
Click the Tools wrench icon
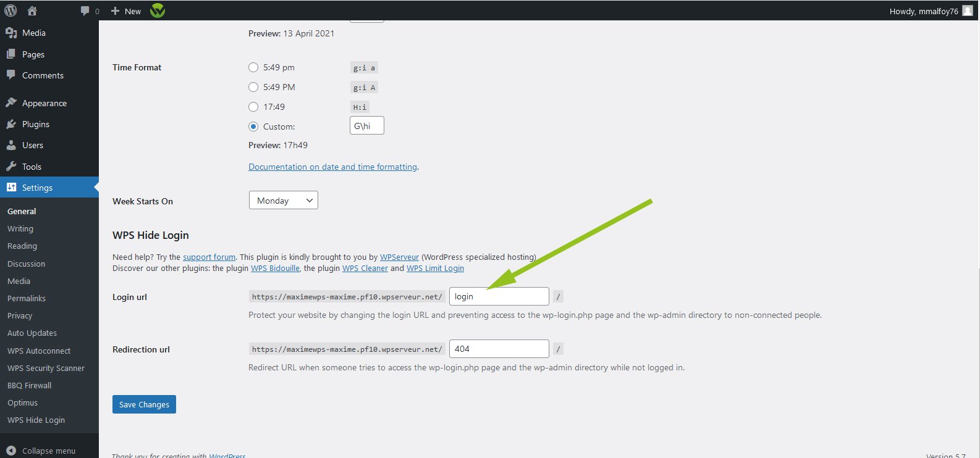[x=11, y=167]
